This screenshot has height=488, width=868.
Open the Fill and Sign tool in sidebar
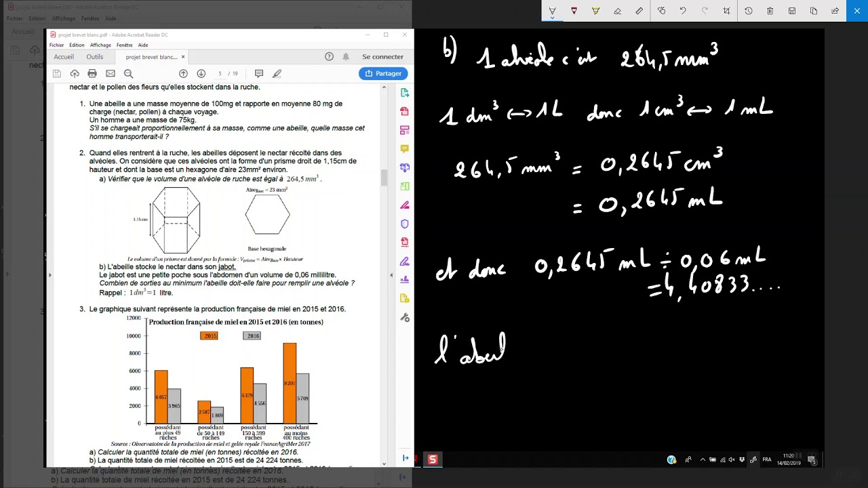pos(405,261)
